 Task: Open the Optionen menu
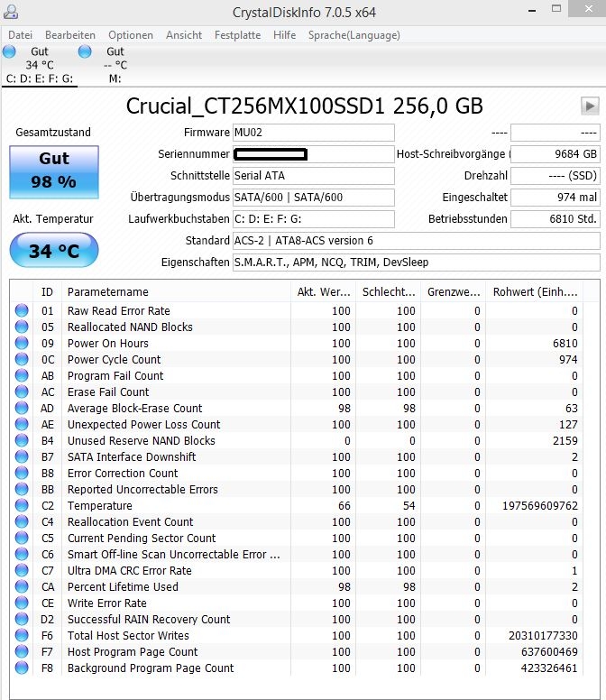tap(130, 35)
